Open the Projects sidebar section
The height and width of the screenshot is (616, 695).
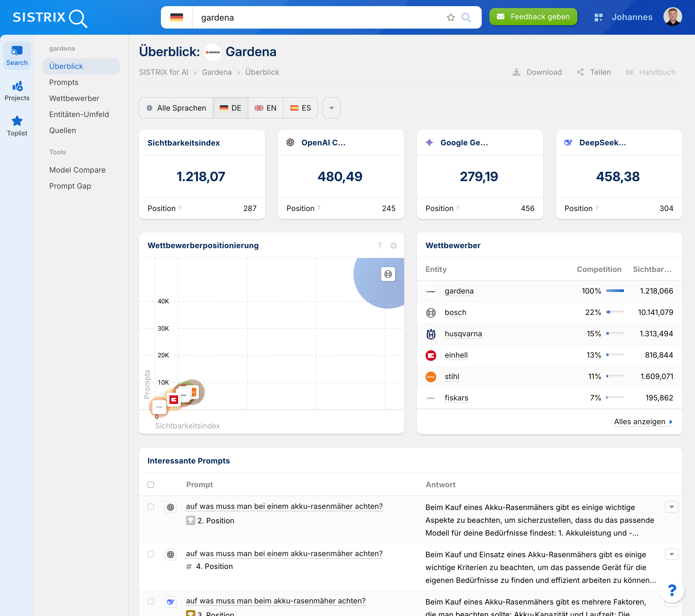17,91
